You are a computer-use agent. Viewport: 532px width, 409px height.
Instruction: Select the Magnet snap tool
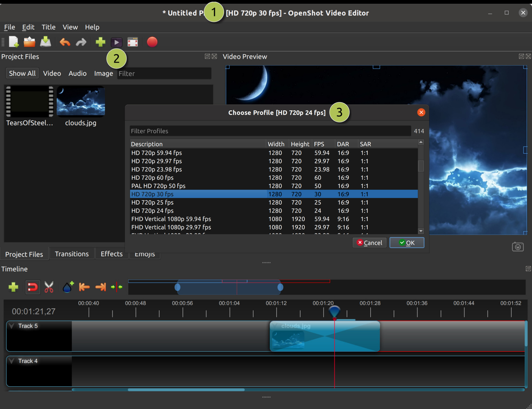(32, 287)
